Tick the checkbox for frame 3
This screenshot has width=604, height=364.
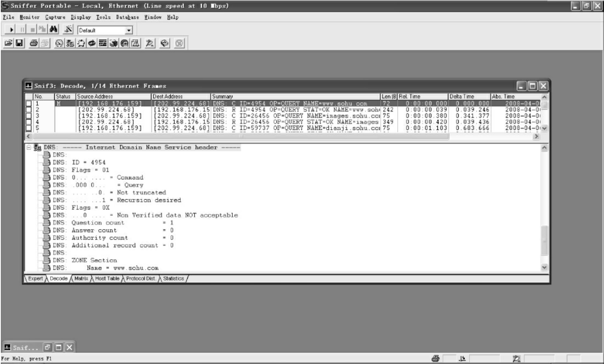point(29,116)
